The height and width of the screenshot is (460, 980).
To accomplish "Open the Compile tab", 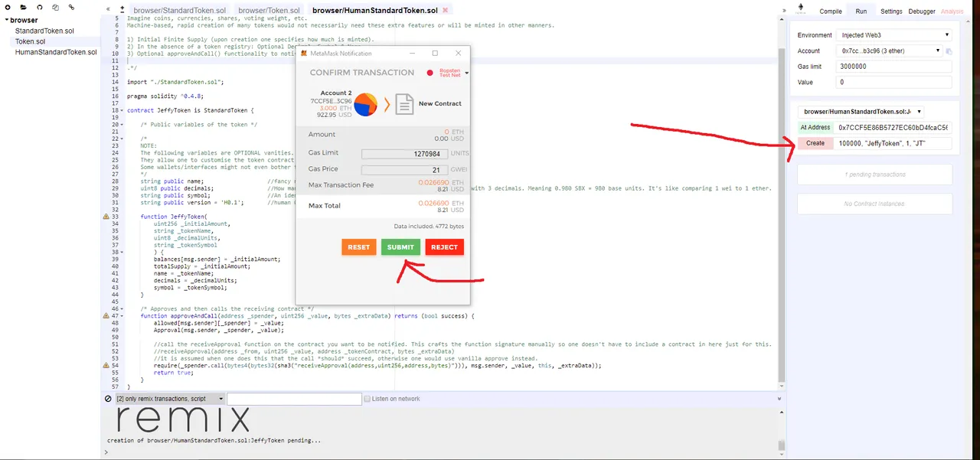I will (831, 11).
